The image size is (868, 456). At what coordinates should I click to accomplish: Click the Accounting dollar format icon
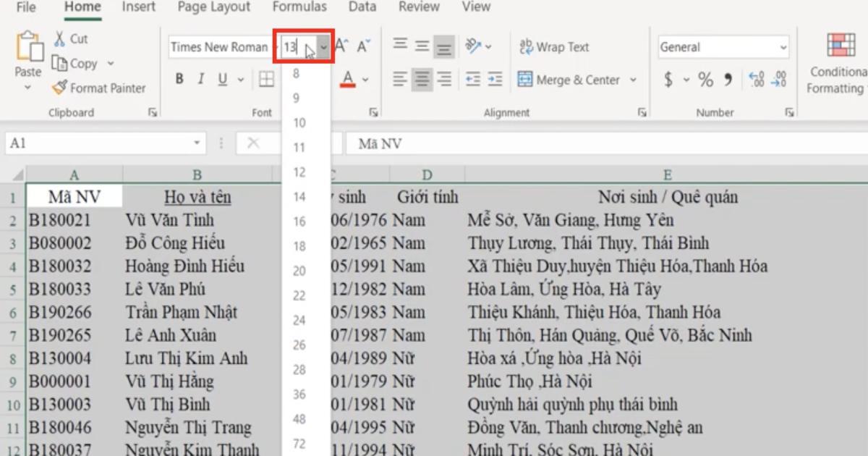click(668, 80)
